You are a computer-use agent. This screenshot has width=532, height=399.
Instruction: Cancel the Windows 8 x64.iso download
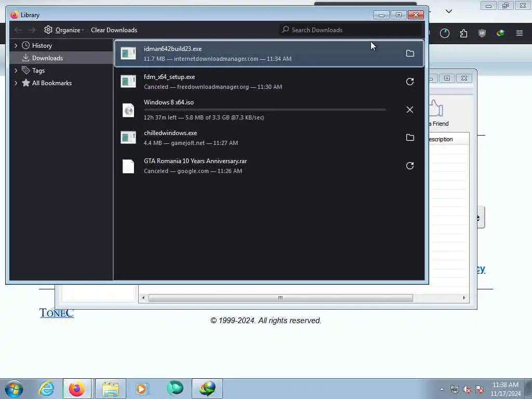point(410,110)
